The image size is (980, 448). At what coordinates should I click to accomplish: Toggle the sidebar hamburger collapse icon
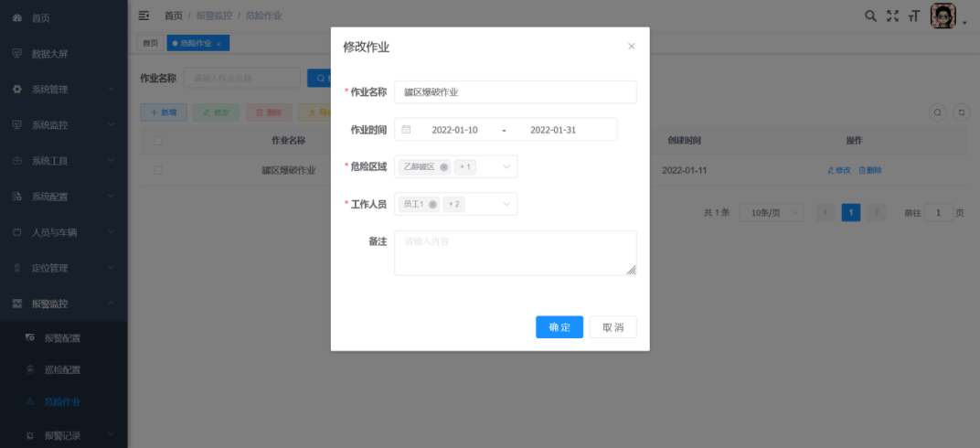[x=144, y=16]
